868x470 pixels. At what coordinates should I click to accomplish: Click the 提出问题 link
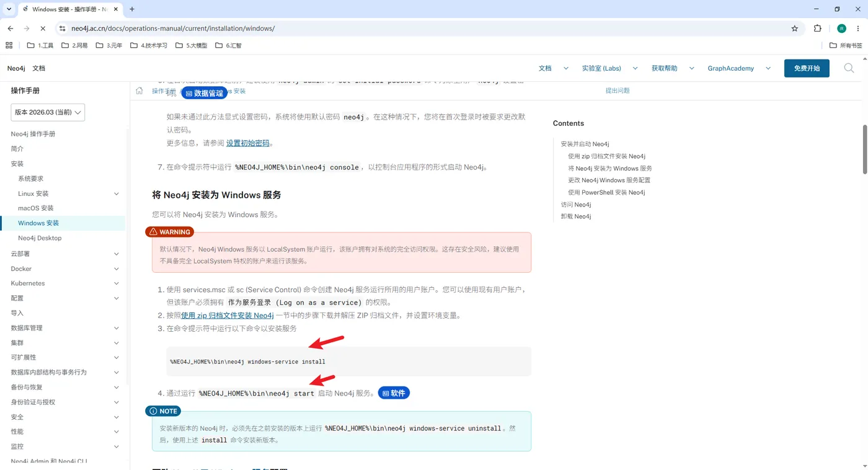[x=618, y=91]
